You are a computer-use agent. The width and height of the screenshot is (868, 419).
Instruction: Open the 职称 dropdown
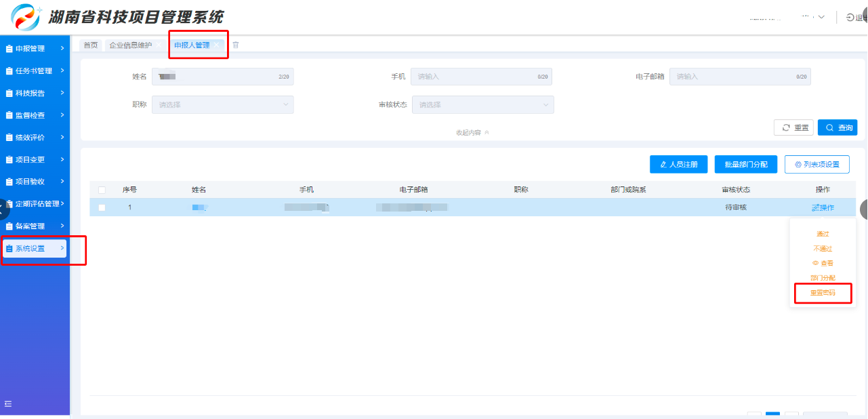[222, 105]
